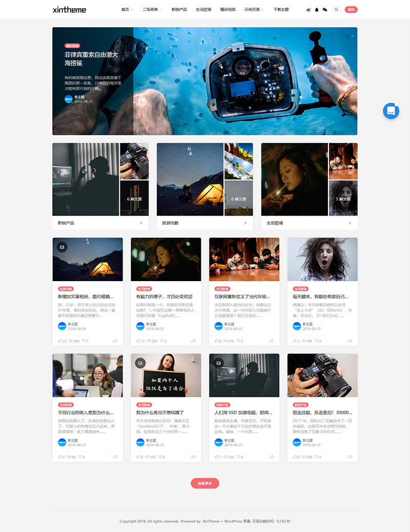Open the yawning woman post thumbnail
The image size is (410, 532).
[322, 259]
